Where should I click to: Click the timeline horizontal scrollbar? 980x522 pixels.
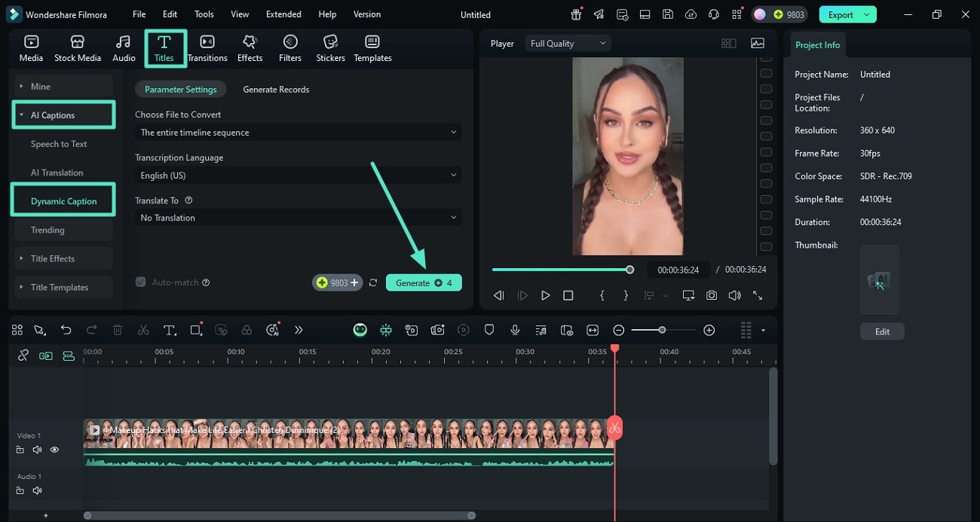[x=279, y=515]
